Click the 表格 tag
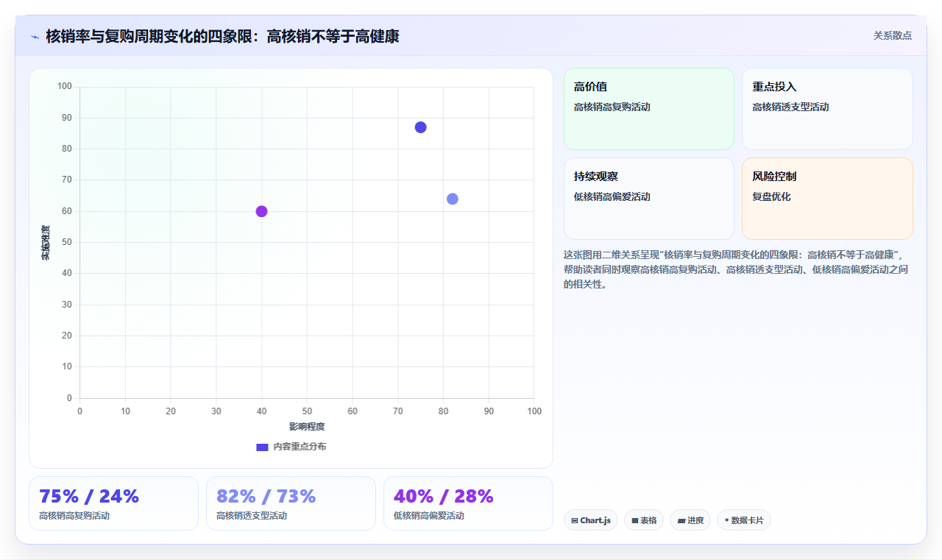Viewport: 942px width, 560px height. 644,520
